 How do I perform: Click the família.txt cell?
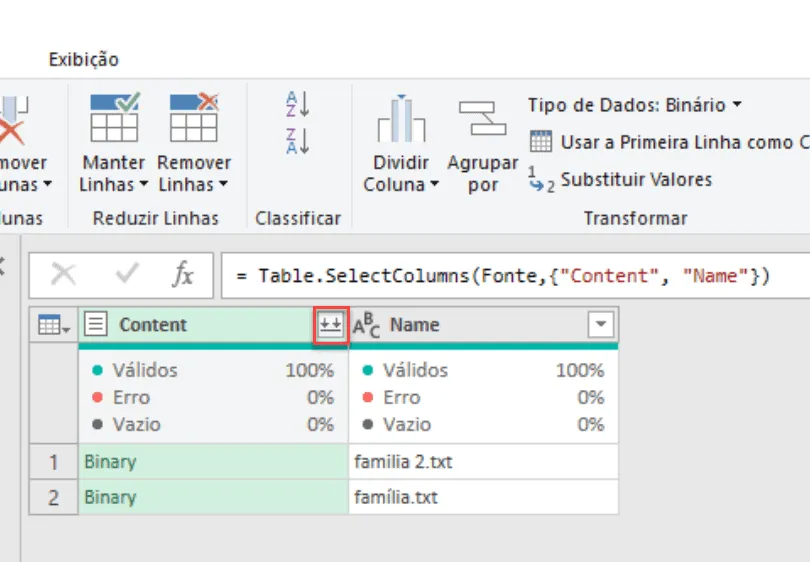click(x=484, y=497)
